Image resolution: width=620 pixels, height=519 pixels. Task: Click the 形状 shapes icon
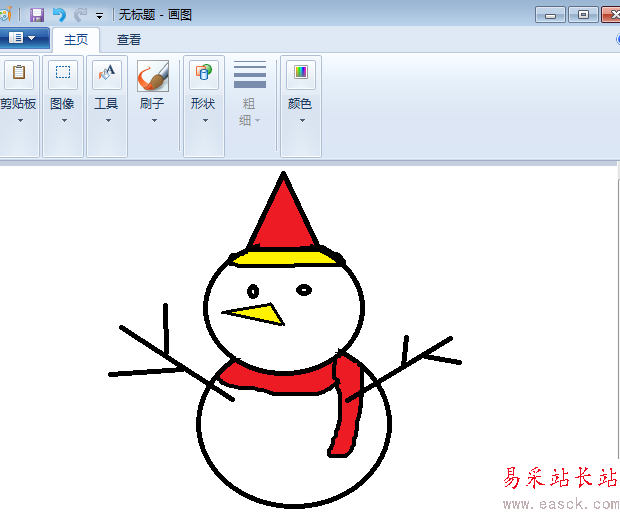tap(204, 74)
